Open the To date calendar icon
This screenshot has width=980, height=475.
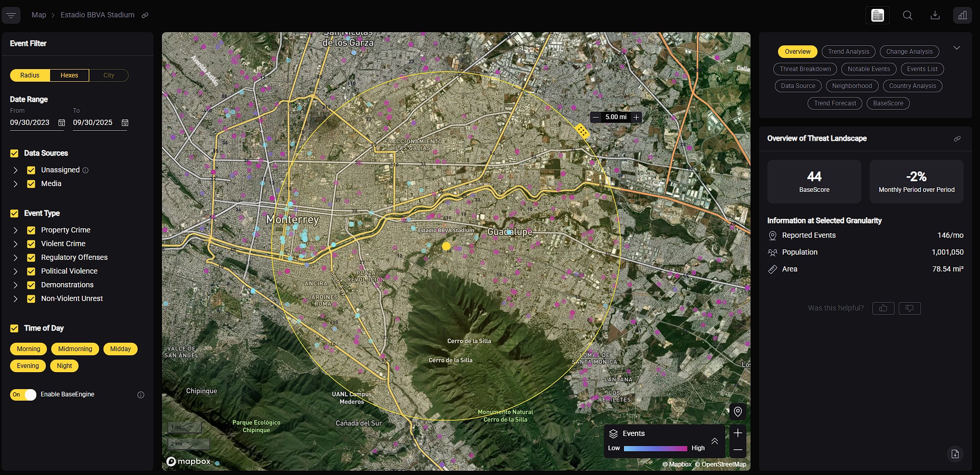pos(125,123)
